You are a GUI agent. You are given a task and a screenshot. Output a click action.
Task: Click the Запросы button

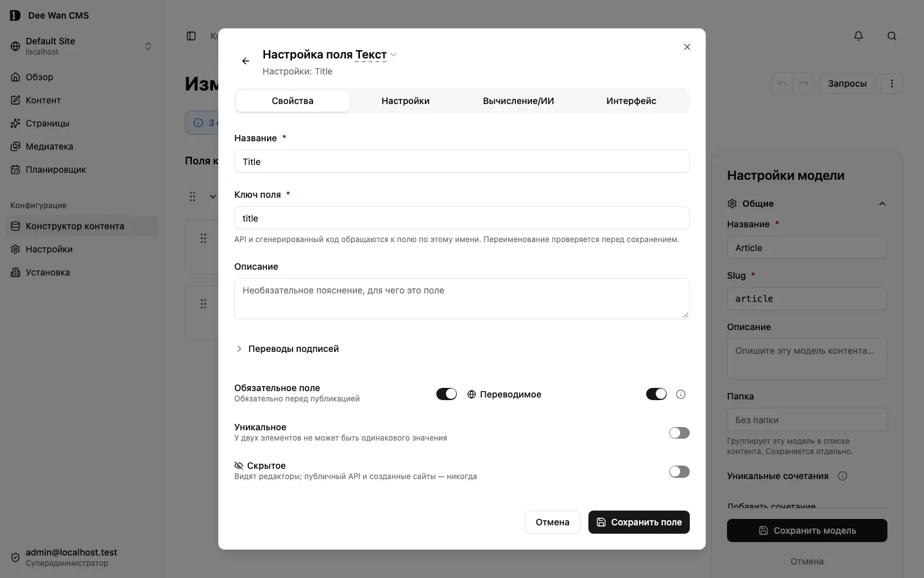pyautogui.click(x=847, y=83)
